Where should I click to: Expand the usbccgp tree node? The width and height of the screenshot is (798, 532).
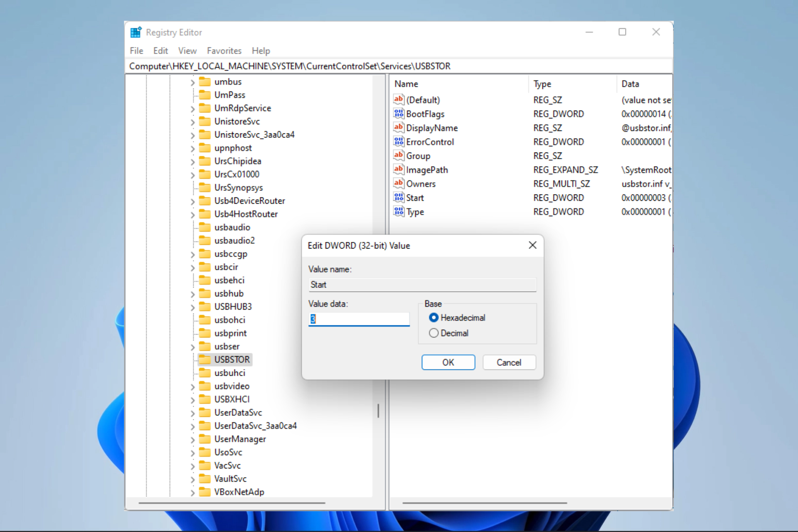pyautogui.click(x=192, y=254)
